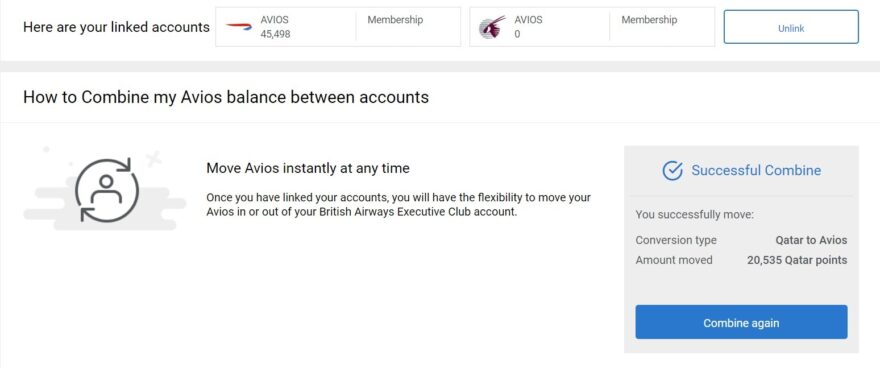
Task: Click the Qatar Airways oryx logo
Action: coord(492,27)
